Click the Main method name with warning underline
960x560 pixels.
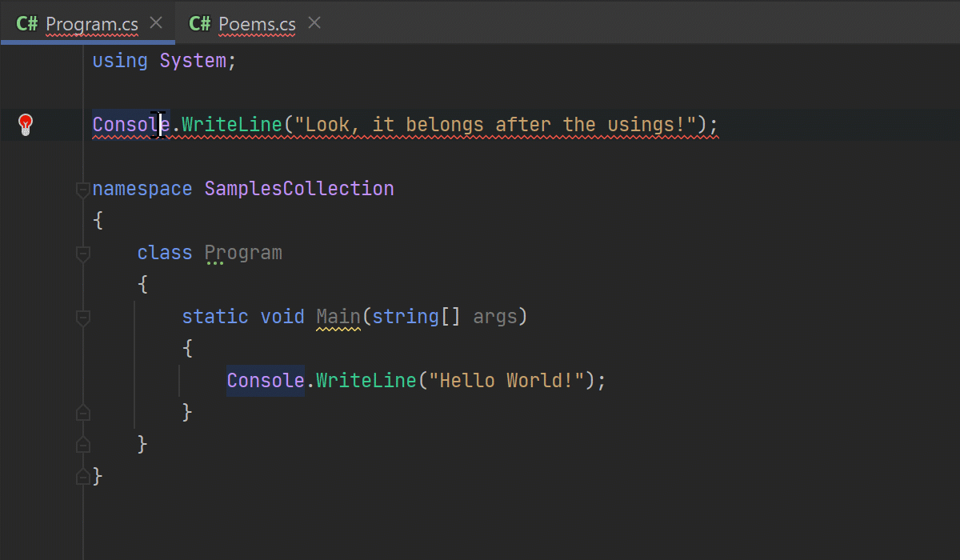pyautogui.click(x=338, y=317)
